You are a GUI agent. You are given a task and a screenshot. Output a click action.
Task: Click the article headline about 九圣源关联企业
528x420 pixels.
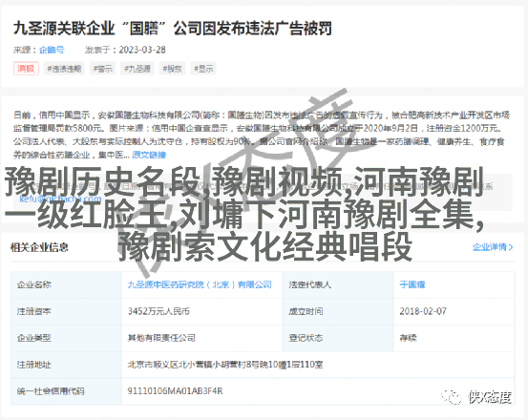(x=173, y=29)
